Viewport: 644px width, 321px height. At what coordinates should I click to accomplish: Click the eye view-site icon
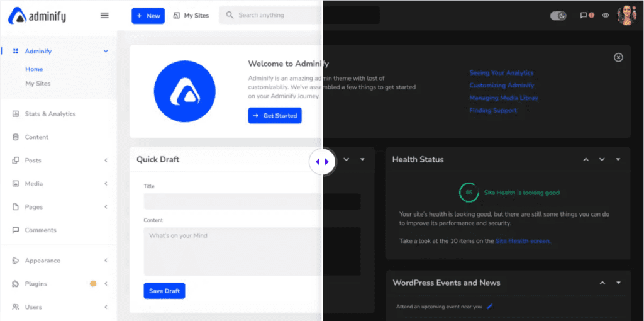606,15
